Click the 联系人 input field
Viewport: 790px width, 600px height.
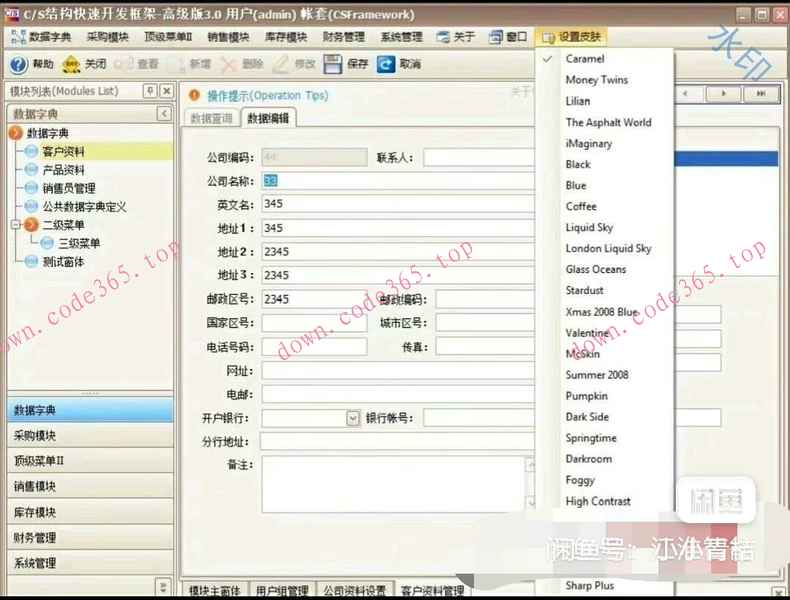coord(479,157)
